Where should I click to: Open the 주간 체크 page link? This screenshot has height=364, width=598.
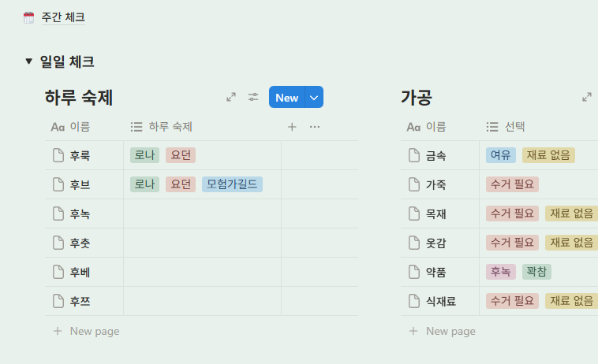(63, 17)
